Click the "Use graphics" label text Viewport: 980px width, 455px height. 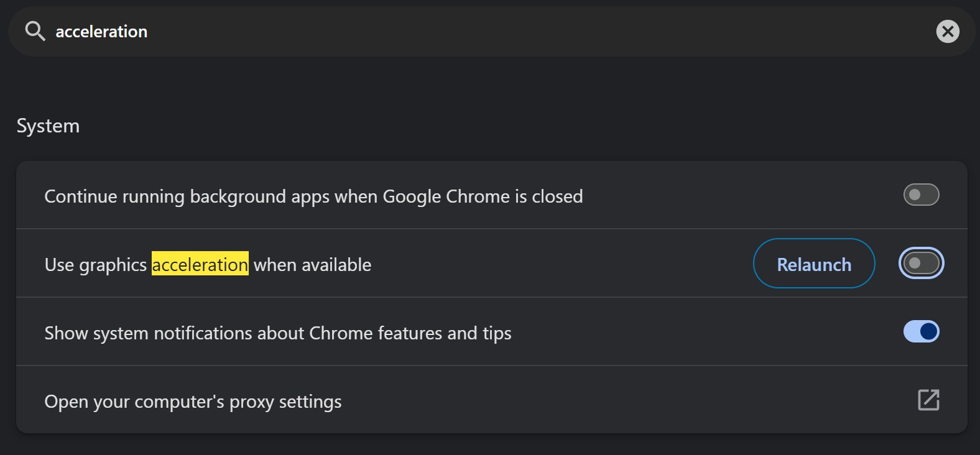[x=96, y=265]
